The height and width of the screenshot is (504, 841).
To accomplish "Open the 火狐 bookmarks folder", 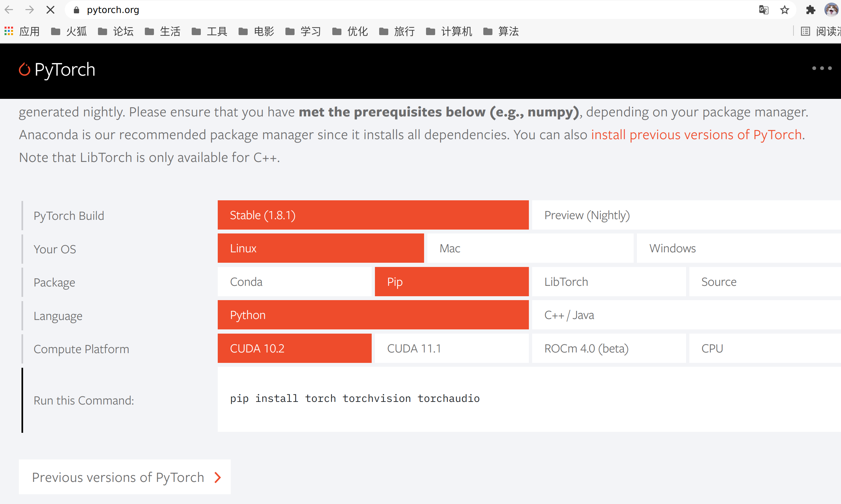I will tap(69, 31).
